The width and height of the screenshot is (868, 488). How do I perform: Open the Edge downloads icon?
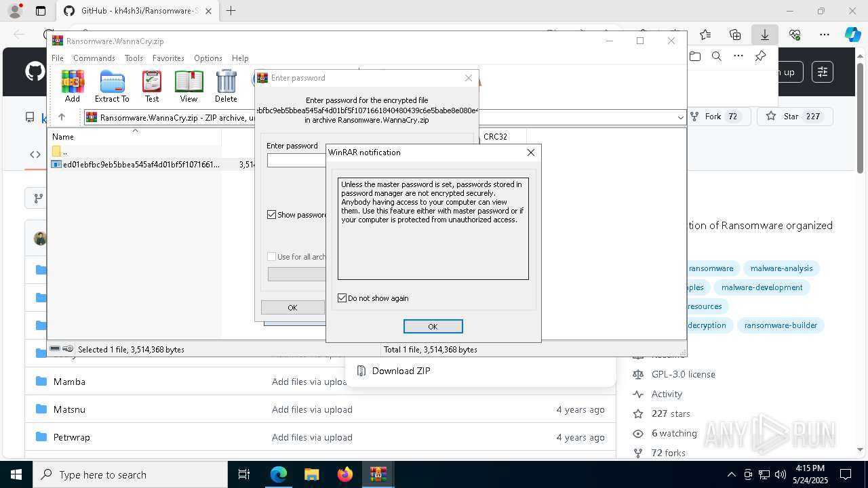pos(764,35)
